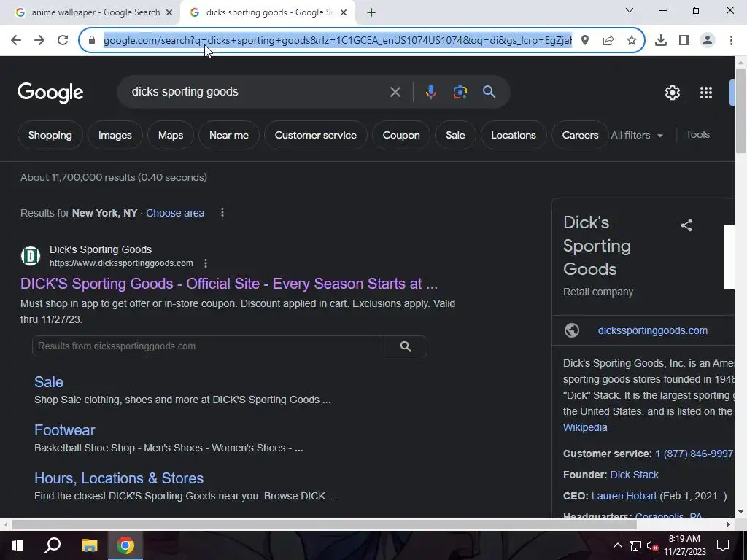Open Wikipedia link in knowledge panel

click(x=585, y=427)
